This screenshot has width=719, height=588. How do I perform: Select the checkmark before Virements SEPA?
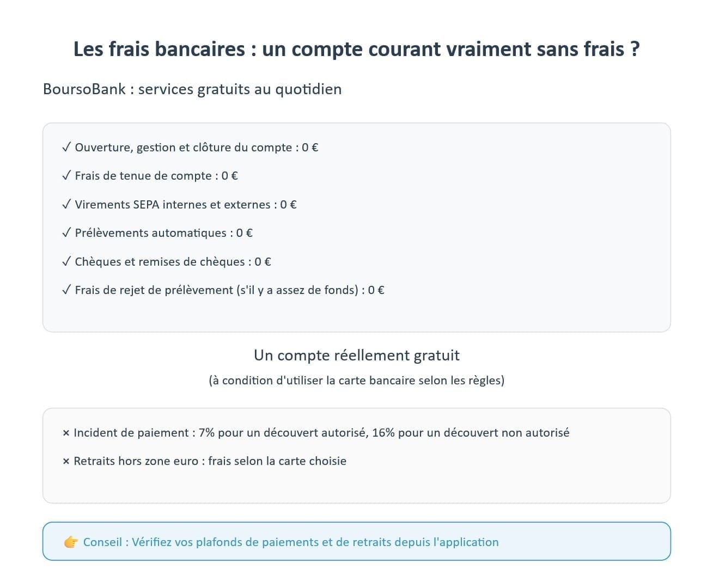(x=66, y=204)
